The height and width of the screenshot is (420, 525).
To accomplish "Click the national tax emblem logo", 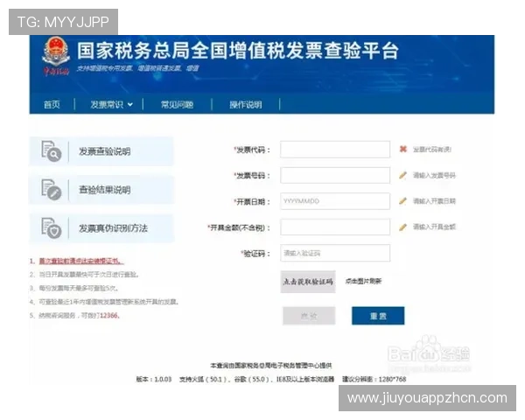I will (56, 56).
